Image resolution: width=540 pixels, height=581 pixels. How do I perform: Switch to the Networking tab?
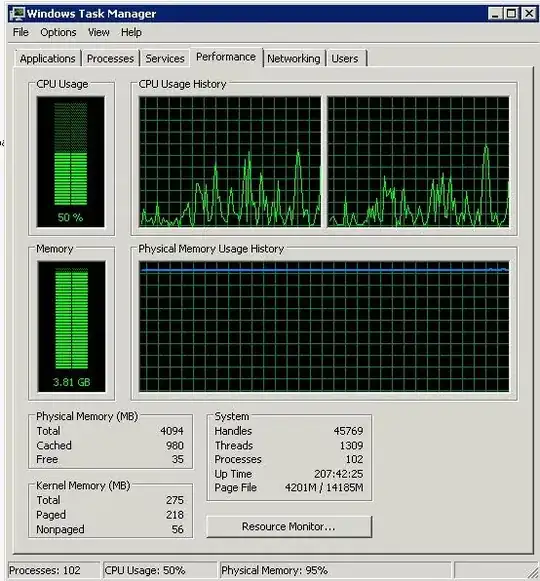[x=294, y=59]
